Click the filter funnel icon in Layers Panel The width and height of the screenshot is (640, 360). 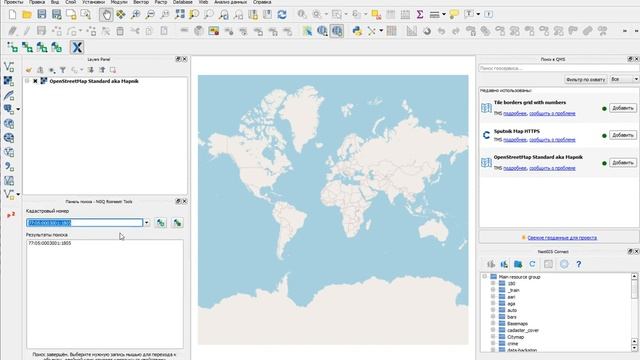tap(62, 70)
